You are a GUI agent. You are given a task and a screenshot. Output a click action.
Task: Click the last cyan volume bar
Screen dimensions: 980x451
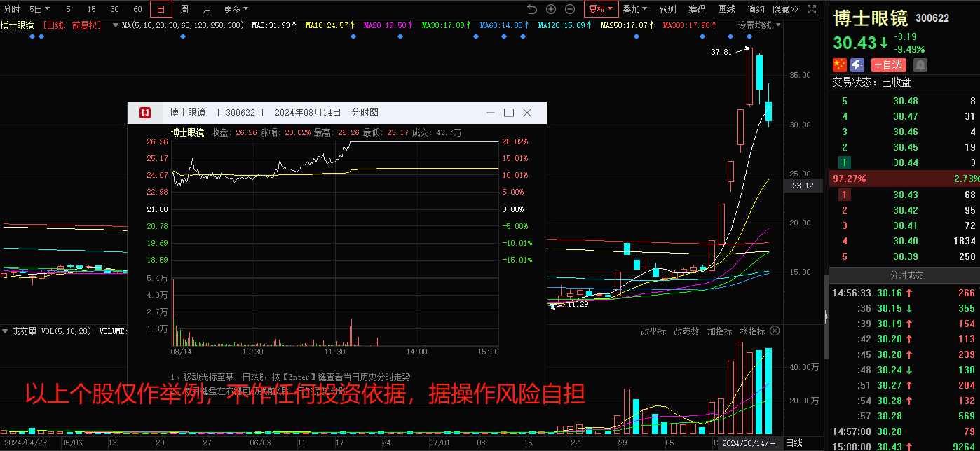coord(769,391)
